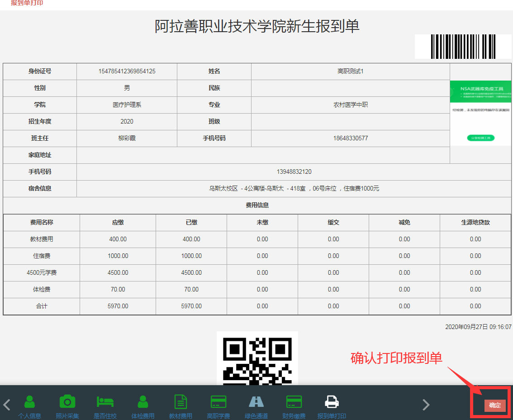Open the 照片采集 camera icon
The width and height of the screenshot is (513, 420).
click(67, 402)
